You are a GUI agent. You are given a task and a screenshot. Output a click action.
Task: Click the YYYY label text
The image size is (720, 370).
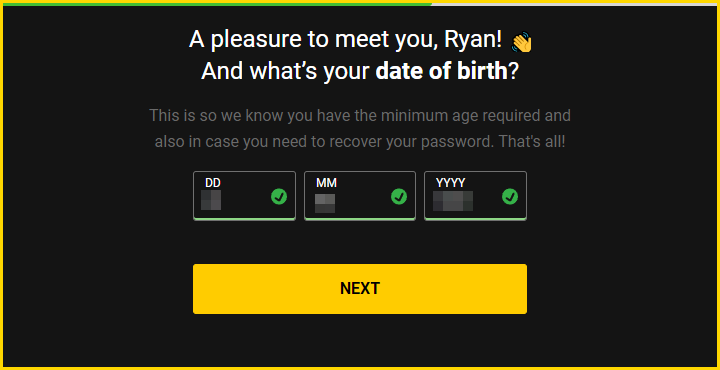tap(450, 183)
